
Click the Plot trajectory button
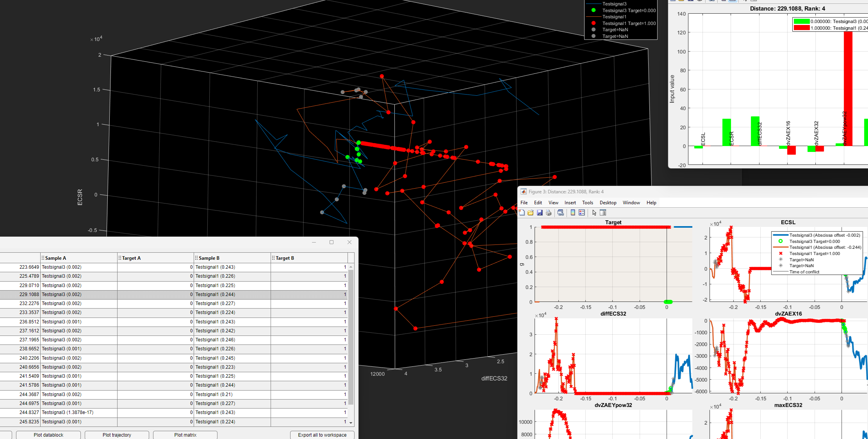pos(117,435)
